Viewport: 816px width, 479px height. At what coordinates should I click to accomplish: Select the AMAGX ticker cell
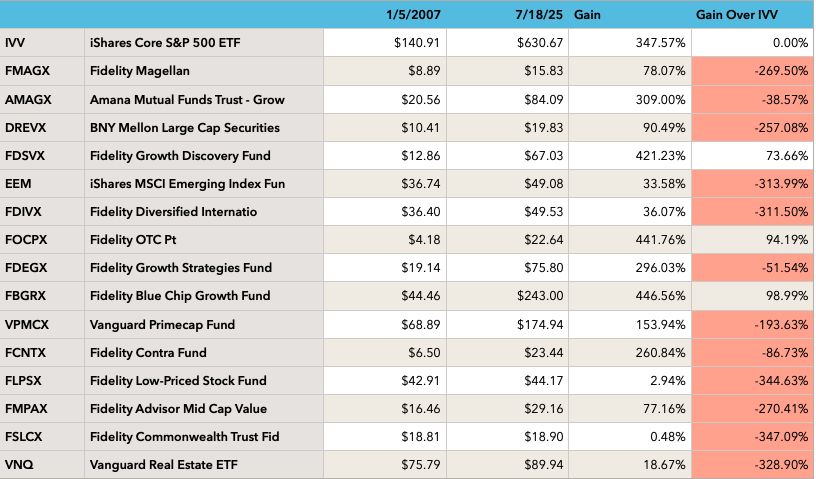(25, 99)
